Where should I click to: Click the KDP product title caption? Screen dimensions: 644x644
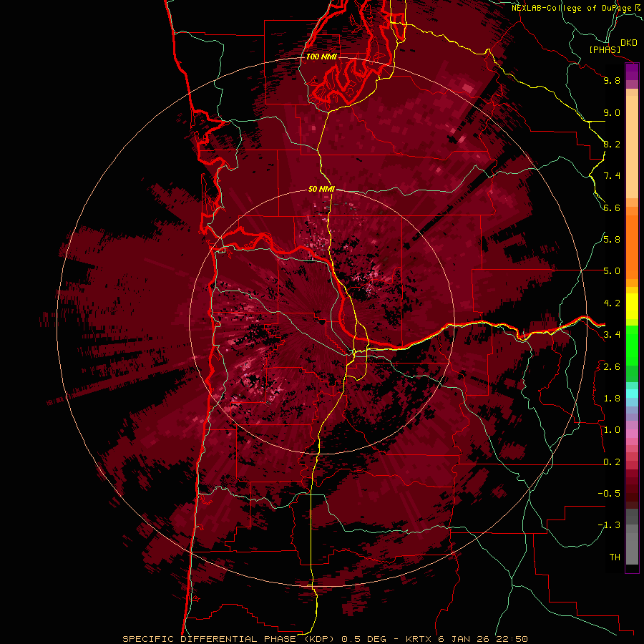coord(325,639)
